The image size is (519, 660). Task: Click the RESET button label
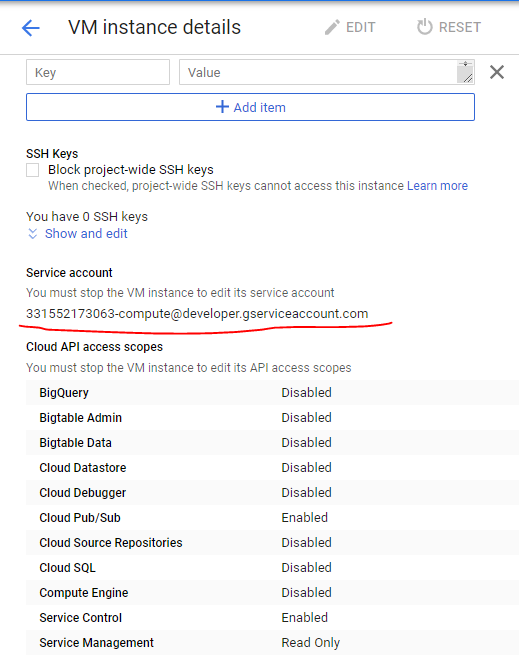coord(460,27)
